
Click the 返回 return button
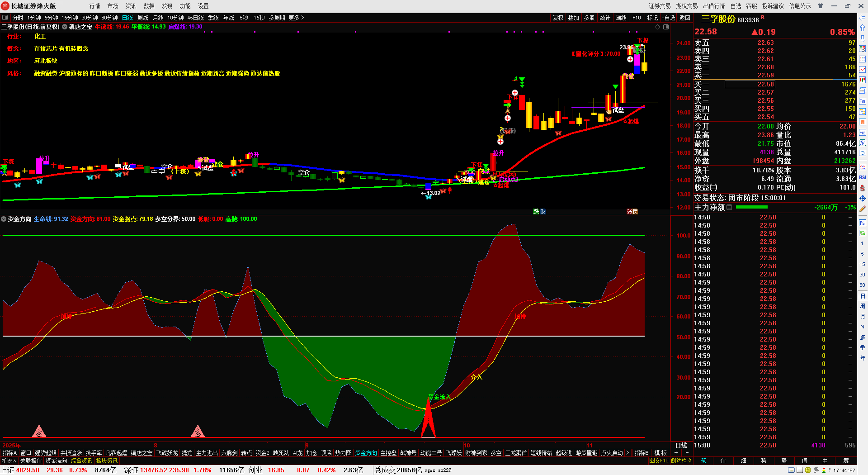(x=684, y=18)
